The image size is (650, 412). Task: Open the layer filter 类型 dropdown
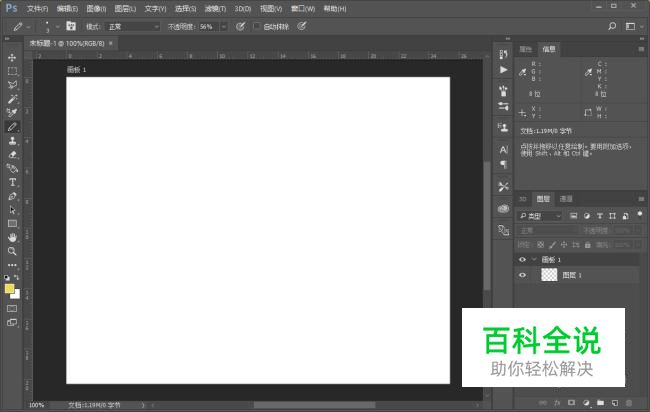[540, 216]
